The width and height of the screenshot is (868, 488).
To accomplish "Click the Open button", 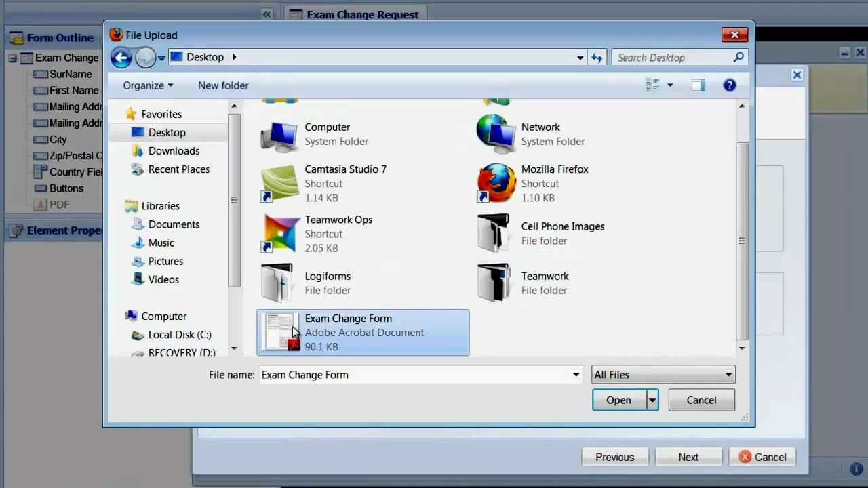I will [x=618, y=400].
